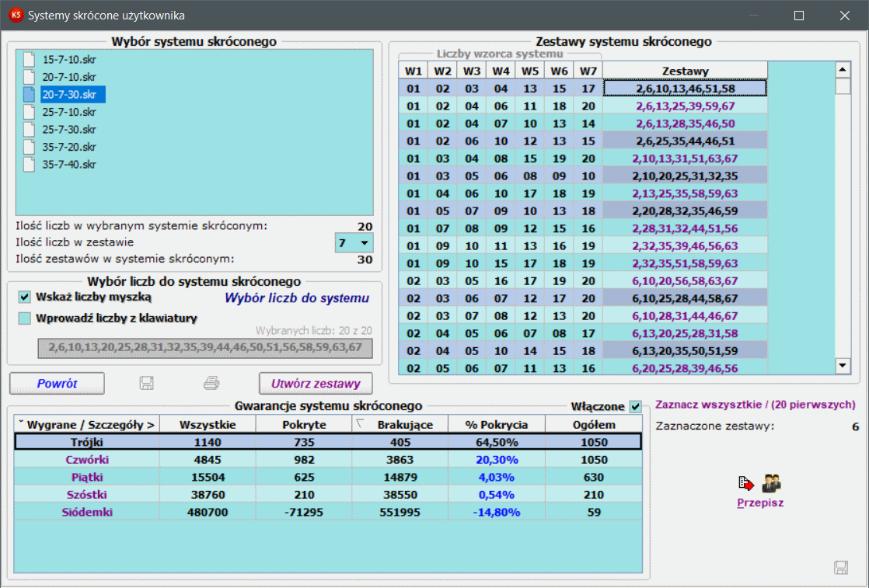This screenshot has width=869, height=588.
Task: Select the file 25-7-10.skr
Action: pos(69,112)
